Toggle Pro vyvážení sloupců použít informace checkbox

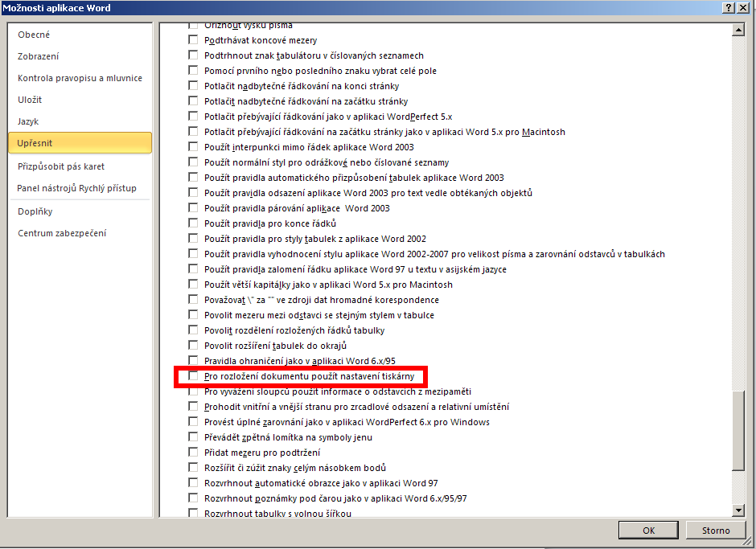193,391
